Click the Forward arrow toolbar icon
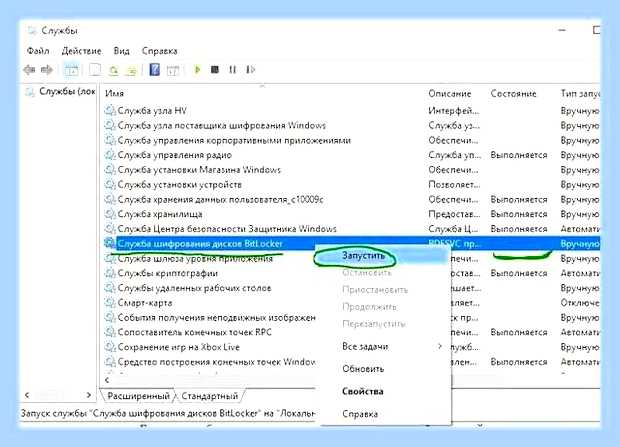 point(47,70)
